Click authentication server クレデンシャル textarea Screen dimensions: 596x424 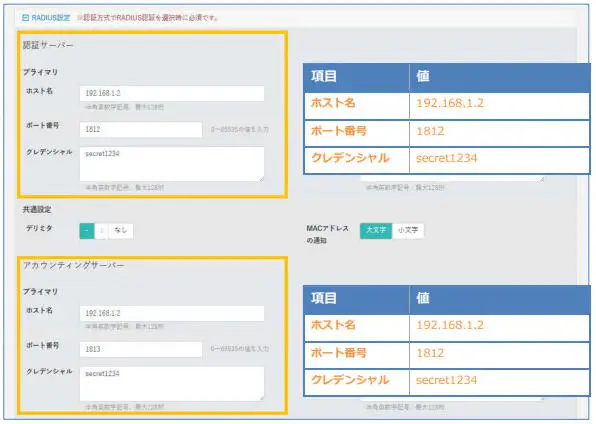click(x=172, y=164)
